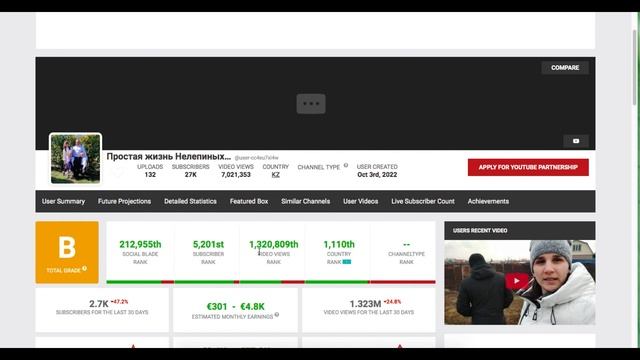This screenshot has height=360, width=640.
Task: Click the channel handle next to the name
Action: click(x=256, y=158)
